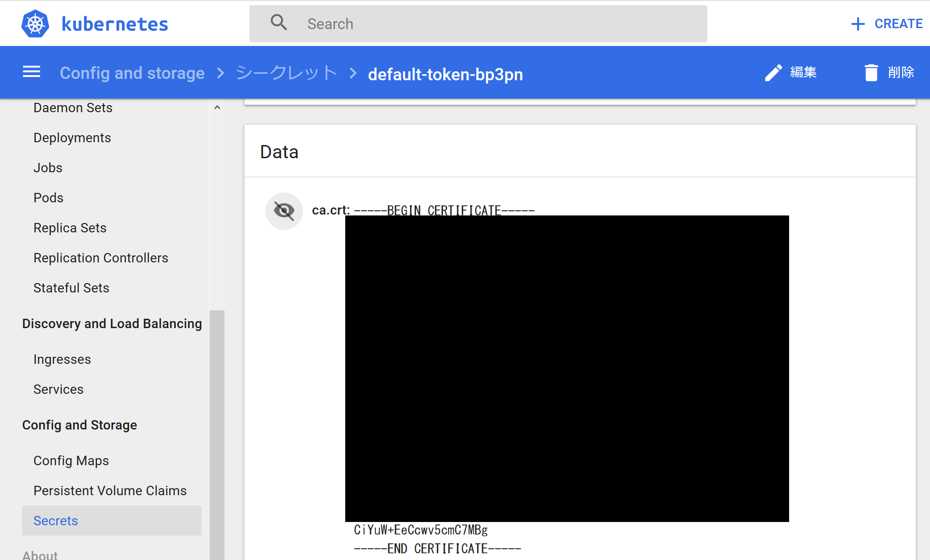
Task: Open the navigation drawer via hamburger icon
Action: (x=31, y=71)
